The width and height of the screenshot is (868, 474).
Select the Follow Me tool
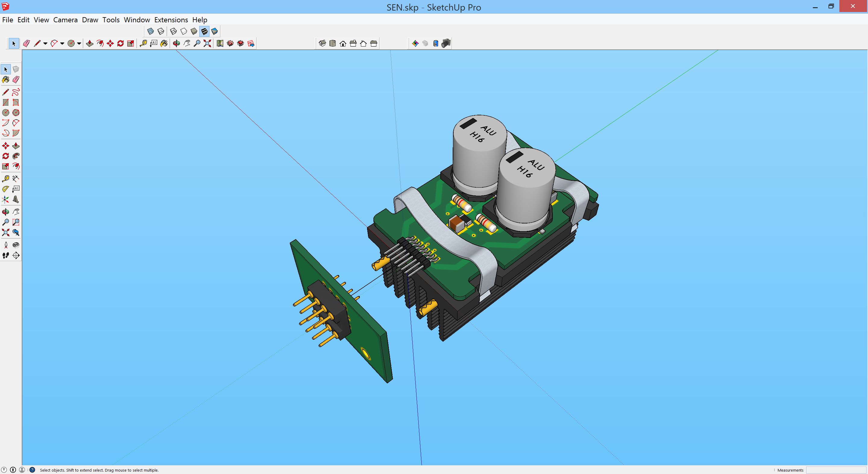16,156
